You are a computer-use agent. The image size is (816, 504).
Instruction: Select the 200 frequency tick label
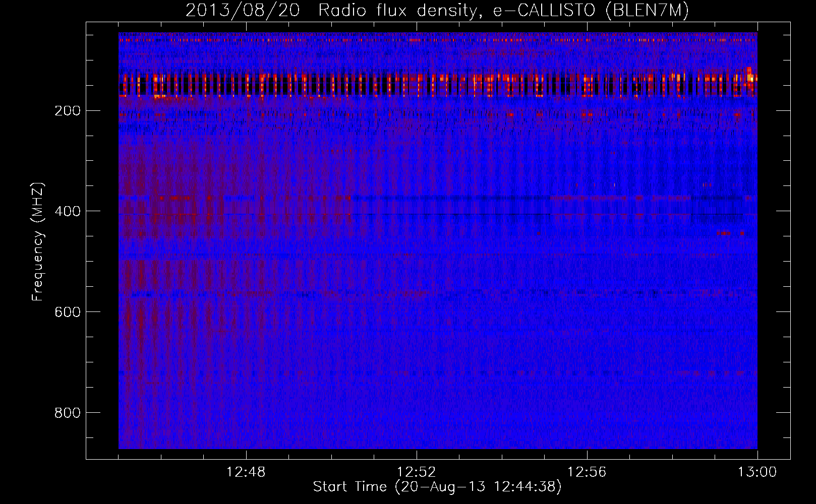(x=68, y=110)
